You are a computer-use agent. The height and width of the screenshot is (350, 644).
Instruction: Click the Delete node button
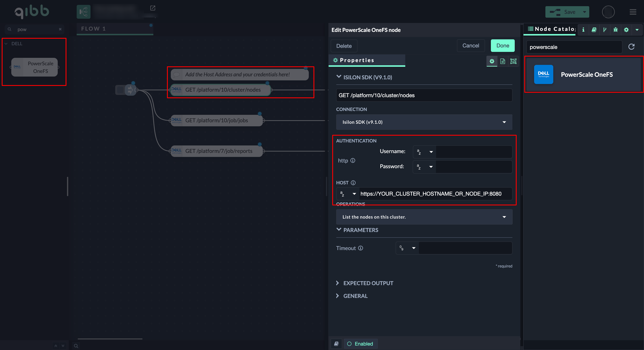pyautogui.click(x=344, y=46)
